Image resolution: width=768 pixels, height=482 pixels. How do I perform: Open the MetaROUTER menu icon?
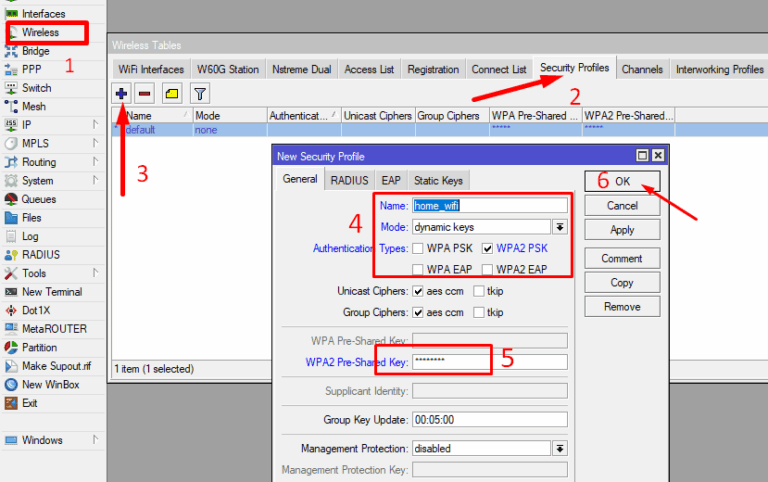[11, 329]
